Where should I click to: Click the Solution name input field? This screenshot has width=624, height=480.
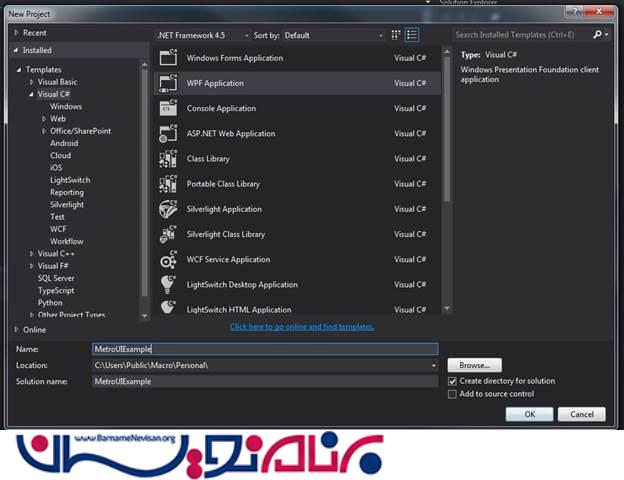click(265, 381)
